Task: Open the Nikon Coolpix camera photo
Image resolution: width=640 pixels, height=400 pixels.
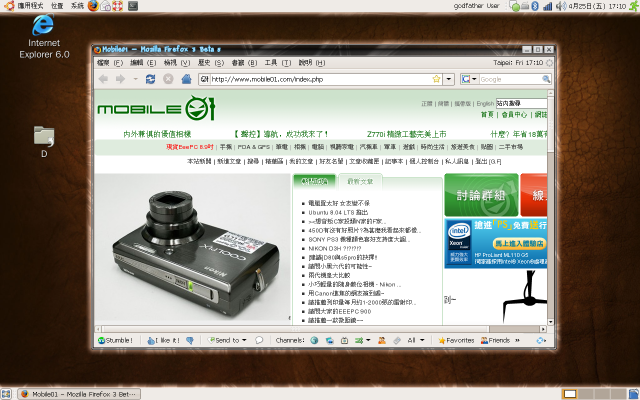Action: [x=192, y=247]
